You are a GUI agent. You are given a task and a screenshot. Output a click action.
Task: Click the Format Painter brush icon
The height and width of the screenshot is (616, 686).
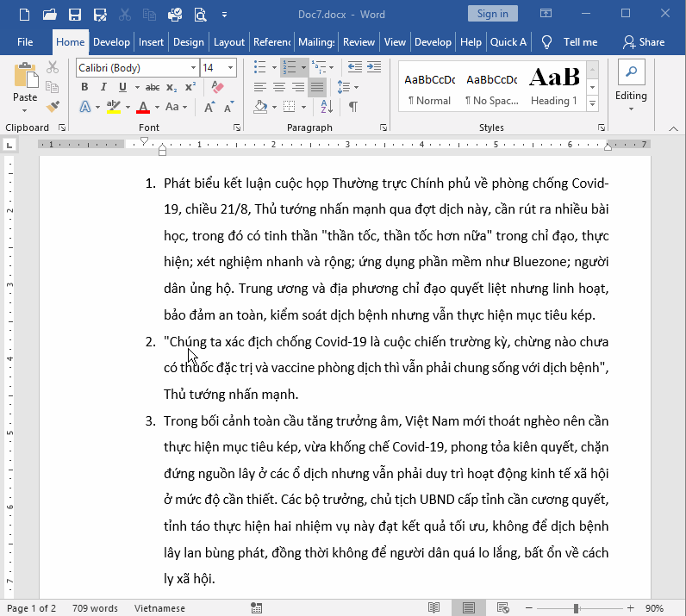[x=53, y=106]
